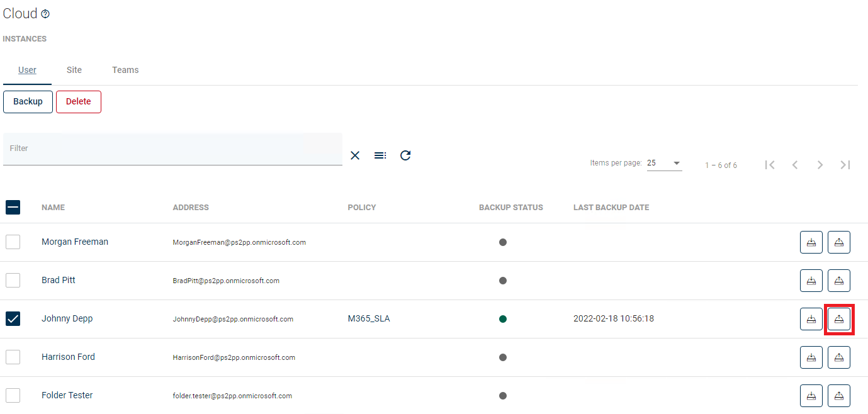Open the column list options icon
Image resolution: width=868 pixels, height=414 pixels.
click(x=380, y=155)
